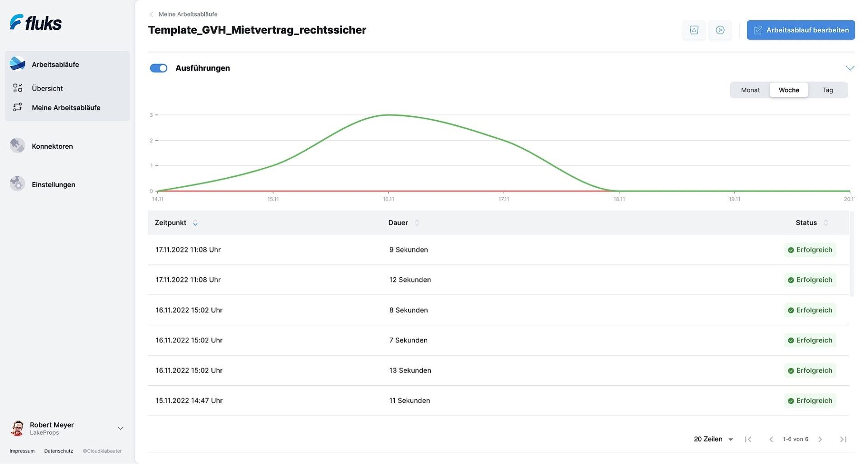Click the Zeitpunkt column header
This screenshot has height=464, width=868.
[170, 223]
